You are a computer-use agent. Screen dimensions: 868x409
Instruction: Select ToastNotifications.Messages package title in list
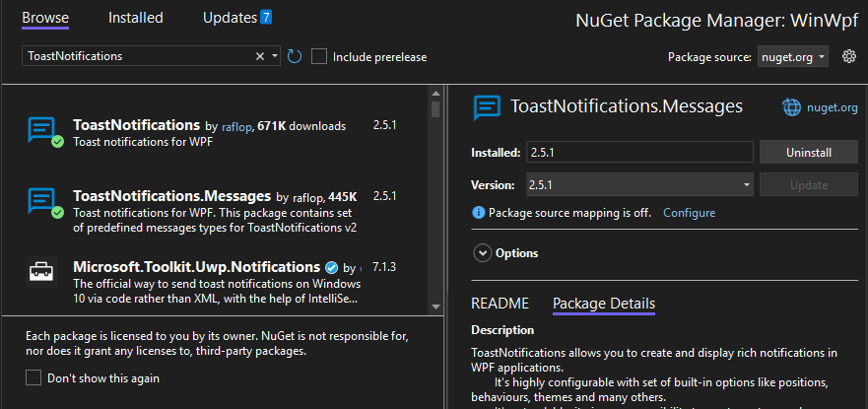tap(171, 196)
